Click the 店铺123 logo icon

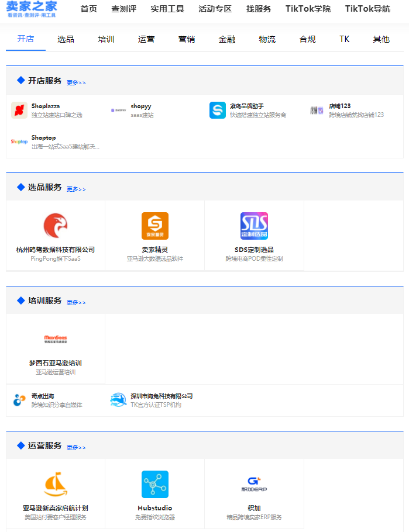317,110
